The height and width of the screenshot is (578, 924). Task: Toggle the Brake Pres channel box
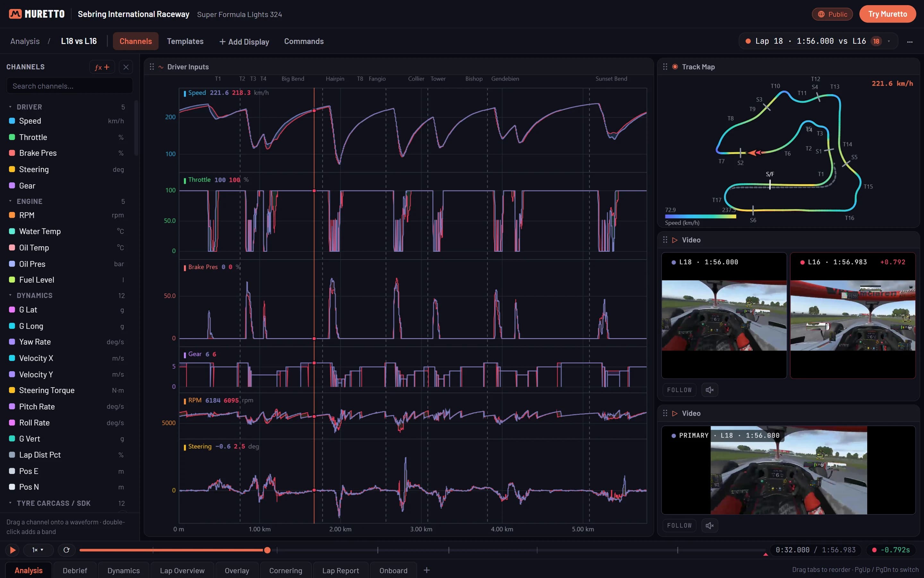pos(12,153)
